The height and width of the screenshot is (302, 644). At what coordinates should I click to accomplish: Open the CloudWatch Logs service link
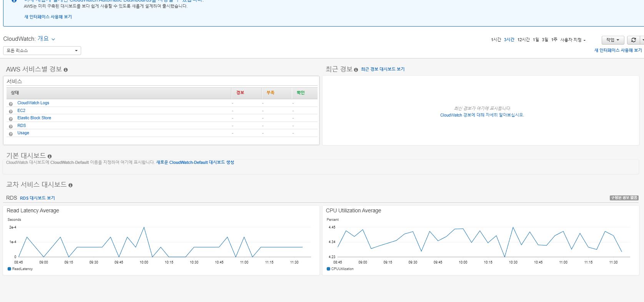[33, 103]
